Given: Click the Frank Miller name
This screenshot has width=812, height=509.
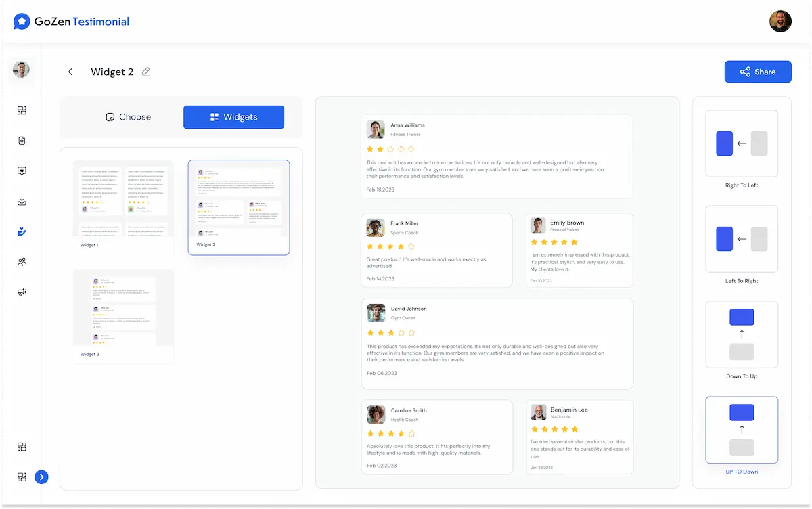Looking at the screenshot, I should [405, 223].
